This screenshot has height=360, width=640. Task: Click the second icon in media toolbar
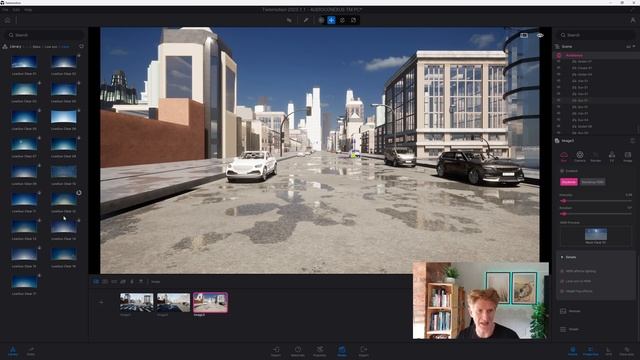[x=105, y=282]
